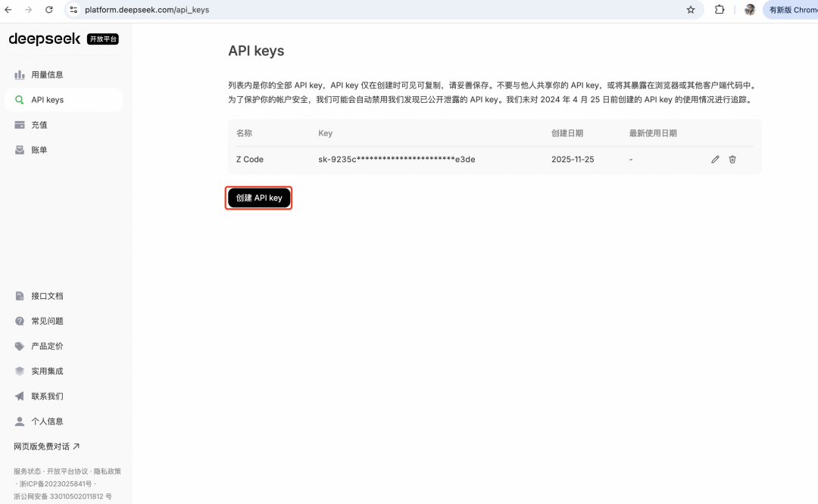The height and width of the screenshot is (504, 818).
Task: Click the 产品定价 tag icon
Action: tap(19, 346)
